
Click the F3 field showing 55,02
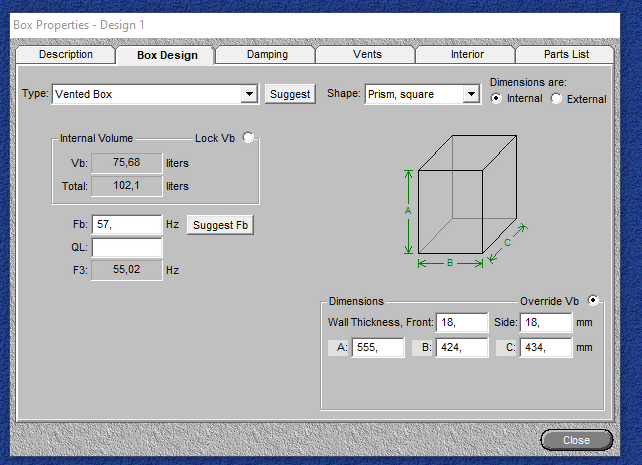point(127,270)
